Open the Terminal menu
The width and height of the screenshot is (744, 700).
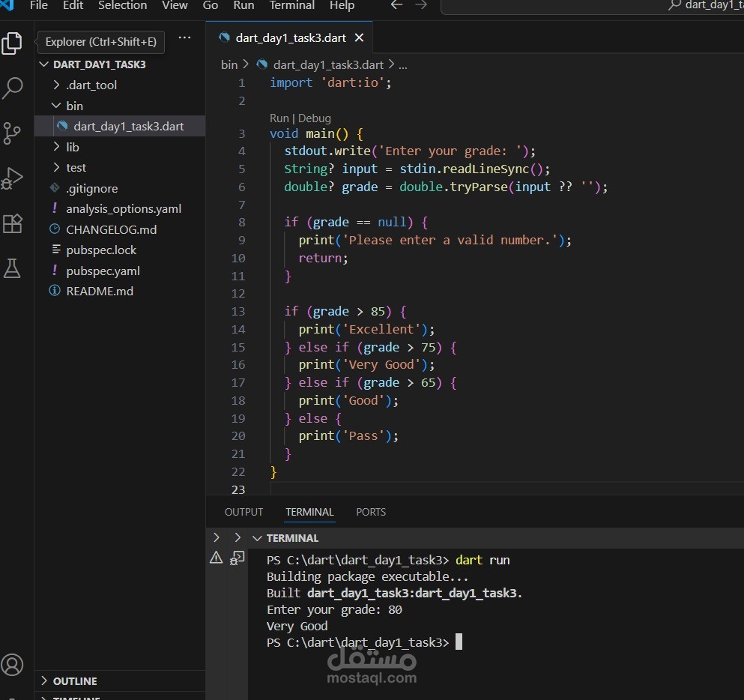click(291, 5)
